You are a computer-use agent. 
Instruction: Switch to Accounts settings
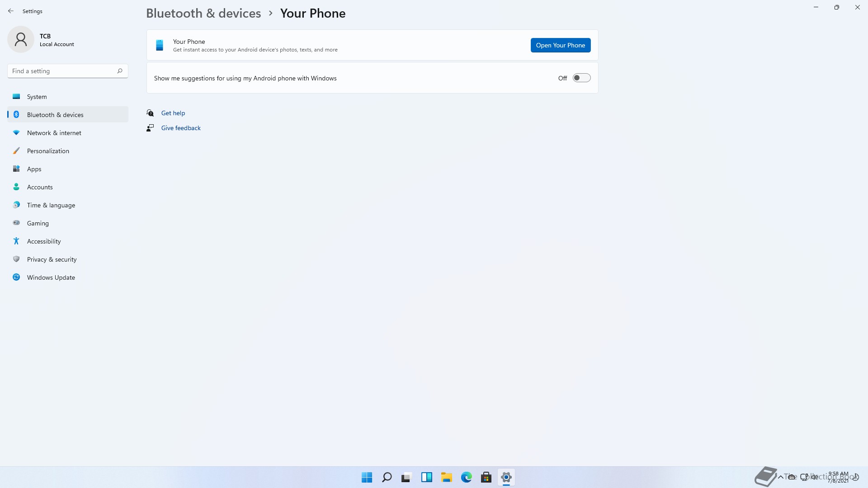[x=68, y=187]
